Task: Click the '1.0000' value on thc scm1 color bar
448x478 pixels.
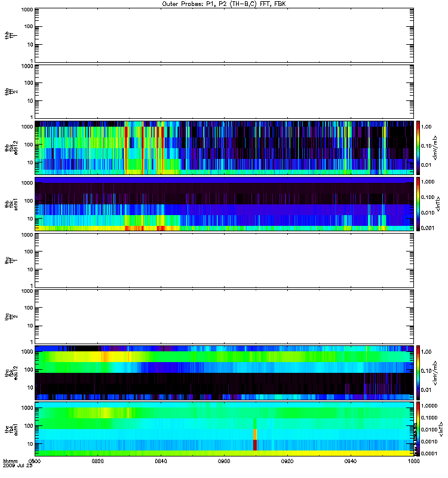Action: 429,406
